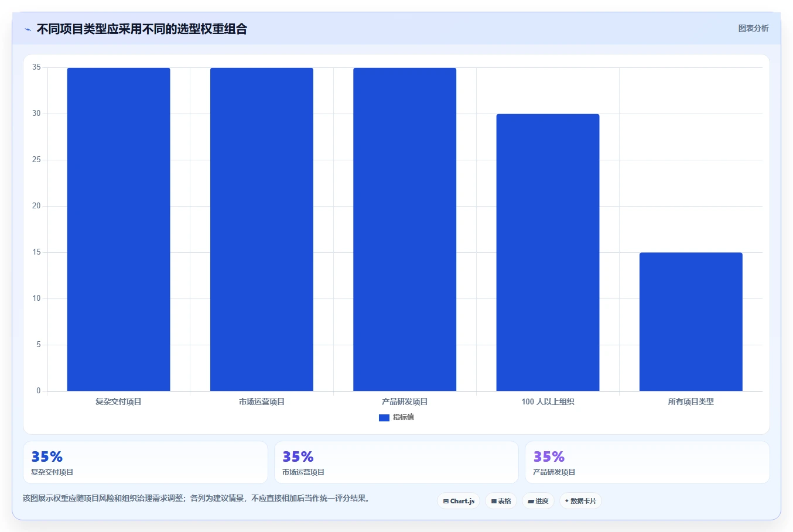Viewport: 793px width, 532px height.
Task: Click the y-axis value 25
Action: pyautogui.click(x=37, y=160)
